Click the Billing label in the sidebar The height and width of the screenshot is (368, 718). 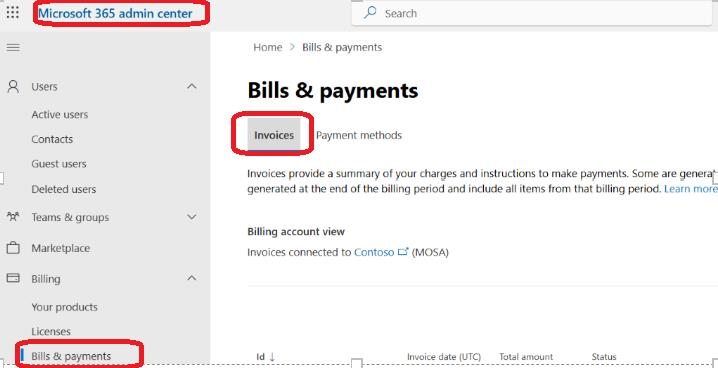coord(46,279)
